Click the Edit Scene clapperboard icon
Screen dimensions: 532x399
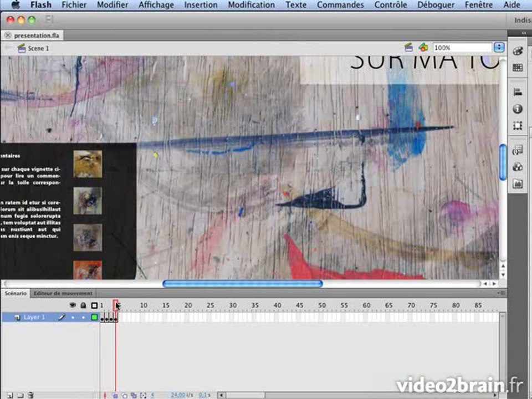409,48
